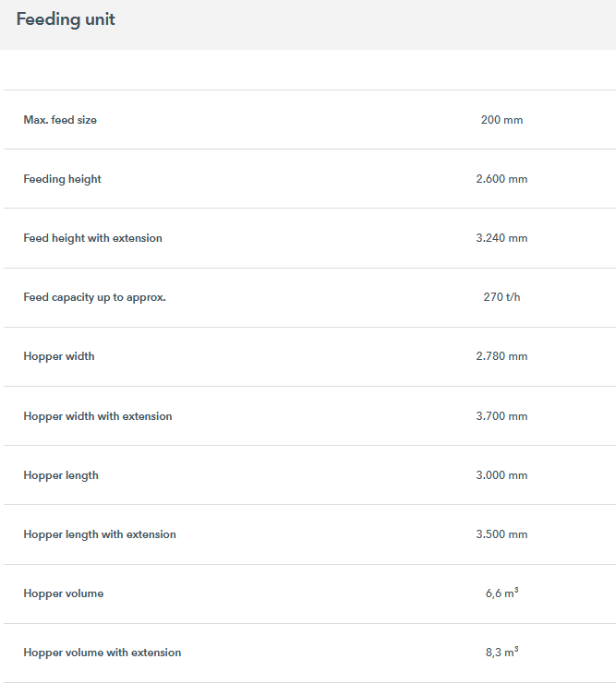Click the Feeding unit section header
This screenshot has height=683, width=616.
point(66,19)
